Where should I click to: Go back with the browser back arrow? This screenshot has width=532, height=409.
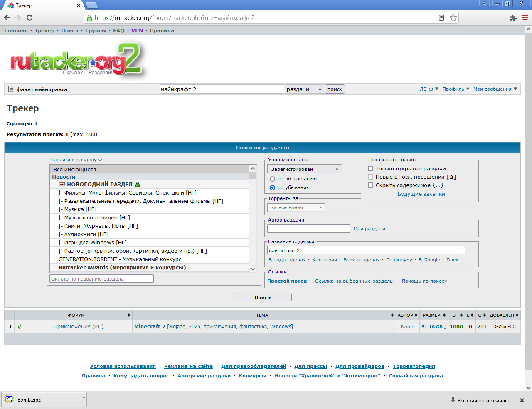click(7, 17)
